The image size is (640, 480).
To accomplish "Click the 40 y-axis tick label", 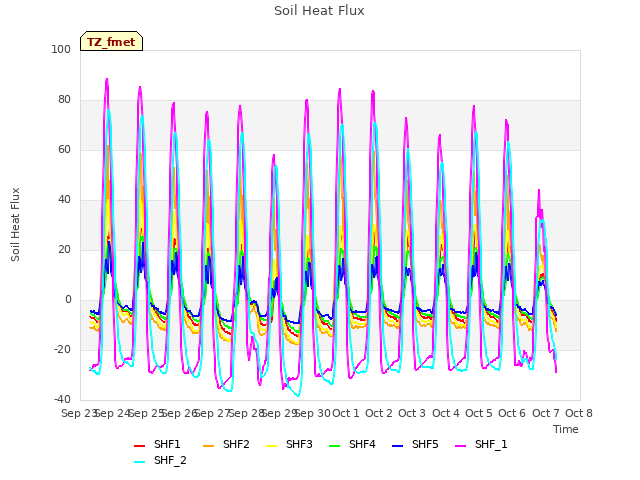I will [64, 200].
